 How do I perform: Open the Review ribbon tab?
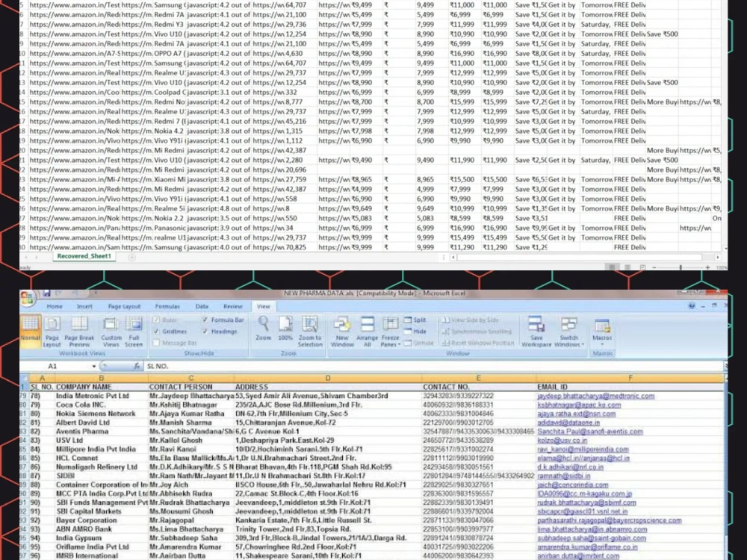point(233,306)
